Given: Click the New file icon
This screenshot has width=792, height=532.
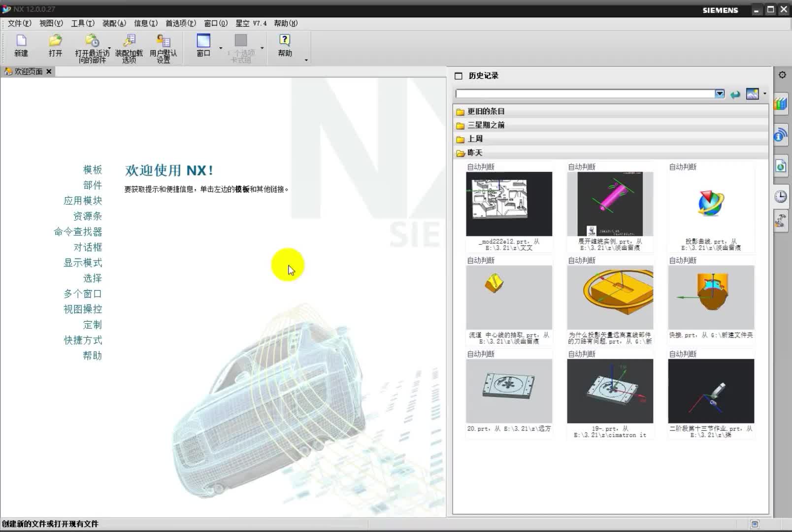Looking at the screenshot, I should [21, 41].
